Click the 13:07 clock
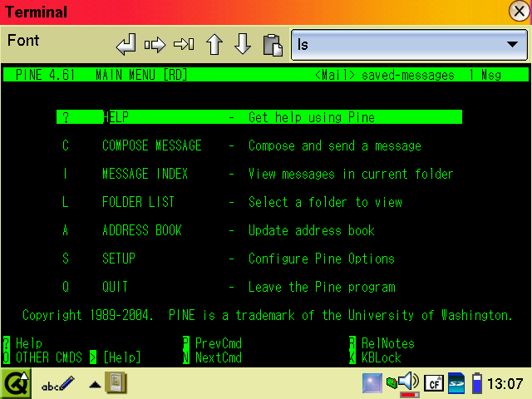 [505, 384]
